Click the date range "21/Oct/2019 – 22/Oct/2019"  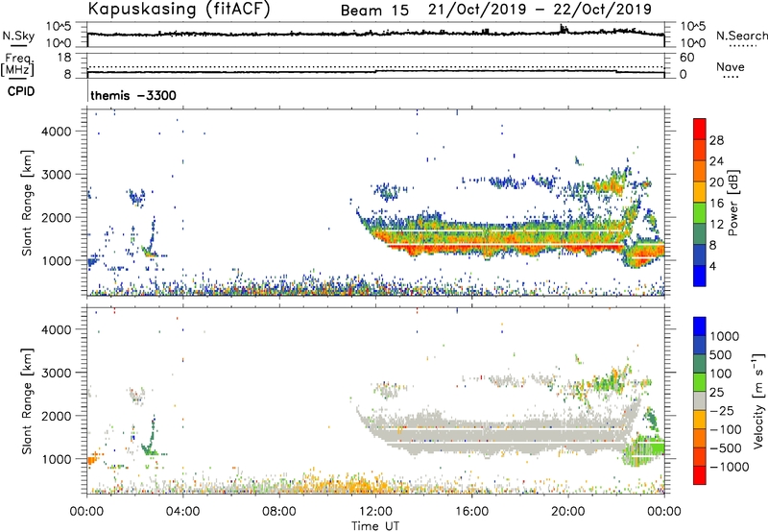540,10
